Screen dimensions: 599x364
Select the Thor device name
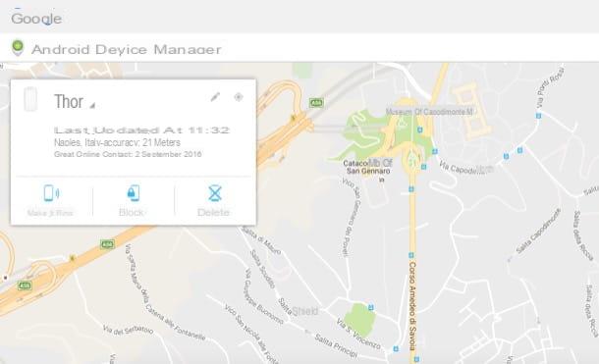coord(69,101)
